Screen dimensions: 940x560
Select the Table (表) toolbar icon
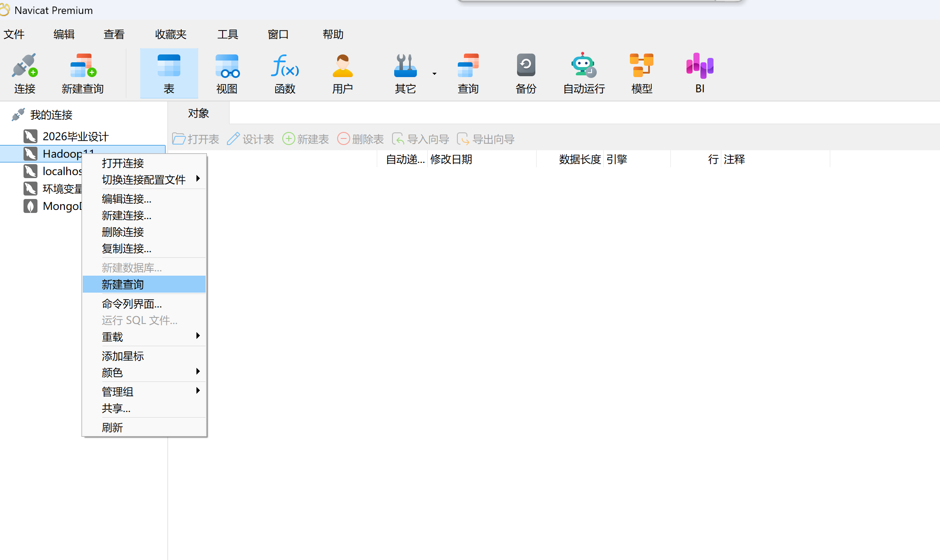point(169,66)
